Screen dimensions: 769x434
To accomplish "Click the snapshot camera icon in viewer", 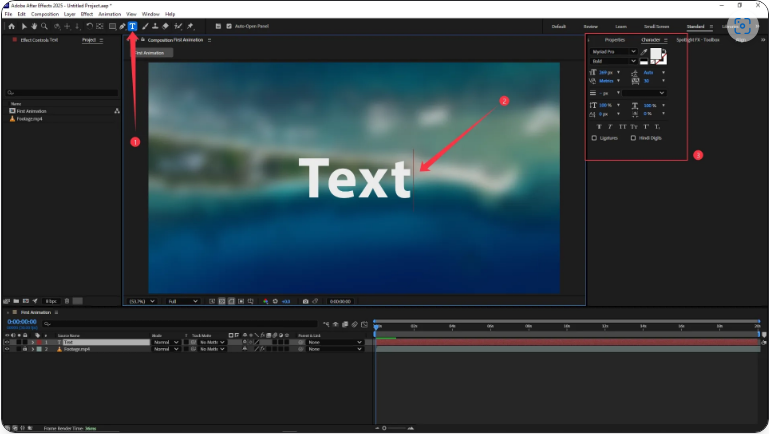I will click(306, 301).
